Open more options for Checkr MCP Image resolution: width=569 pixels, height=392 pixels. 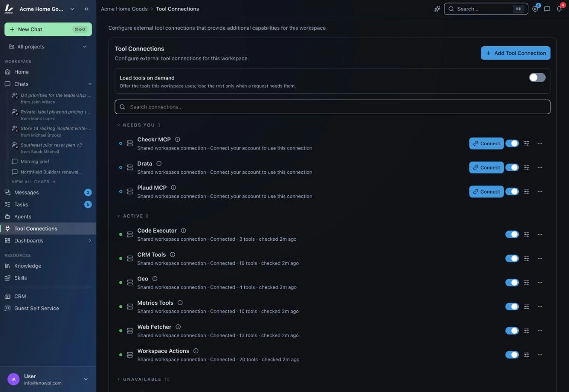(x=540, y=143)
